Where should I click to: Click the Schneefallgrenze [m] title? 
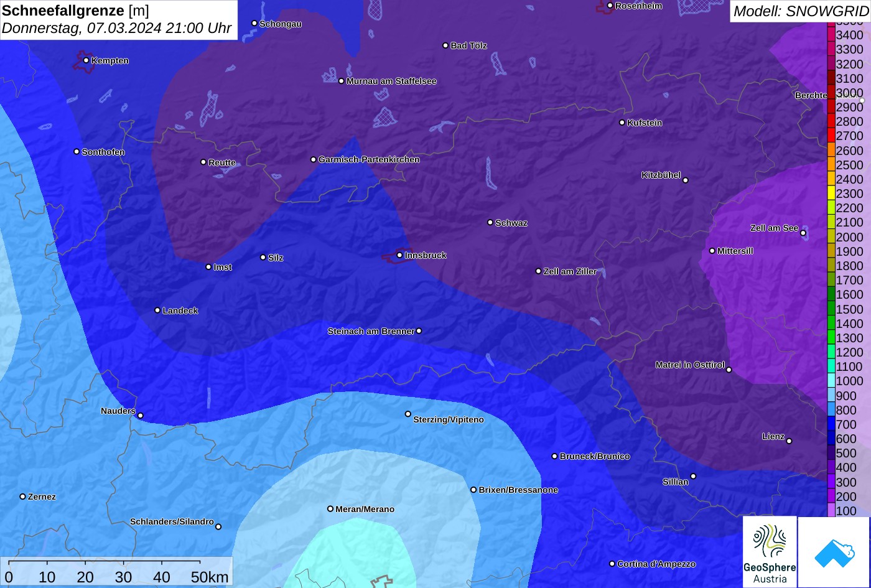pos(76,11)
